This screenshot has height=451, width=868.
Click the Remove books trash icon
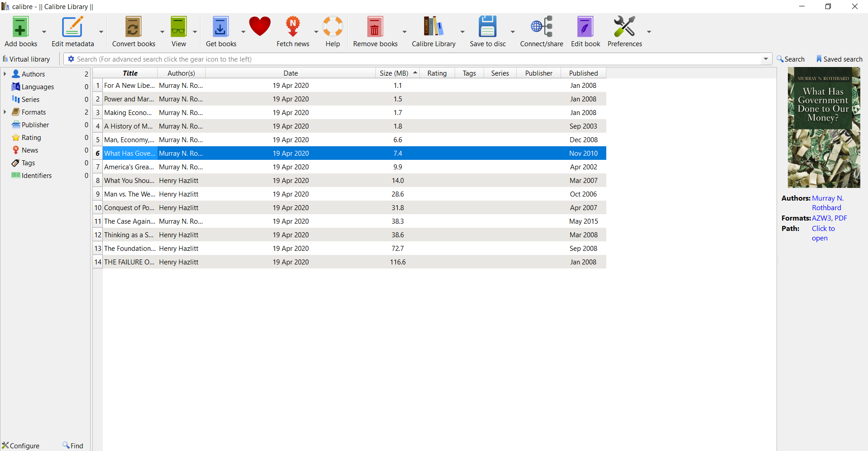pyautogui.click(x=375, y=27)
